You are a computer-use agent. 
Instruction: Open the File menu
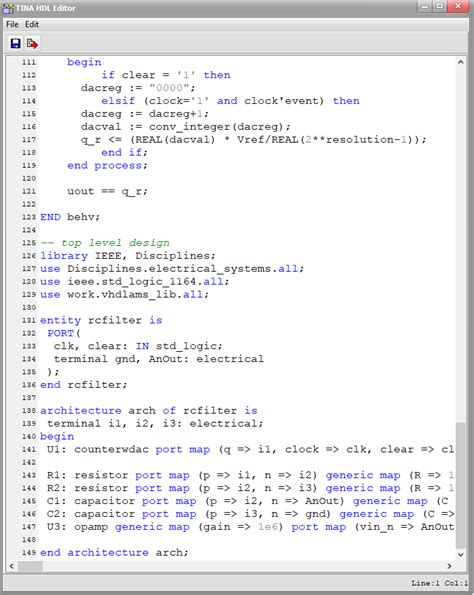(x=12, y=24)
